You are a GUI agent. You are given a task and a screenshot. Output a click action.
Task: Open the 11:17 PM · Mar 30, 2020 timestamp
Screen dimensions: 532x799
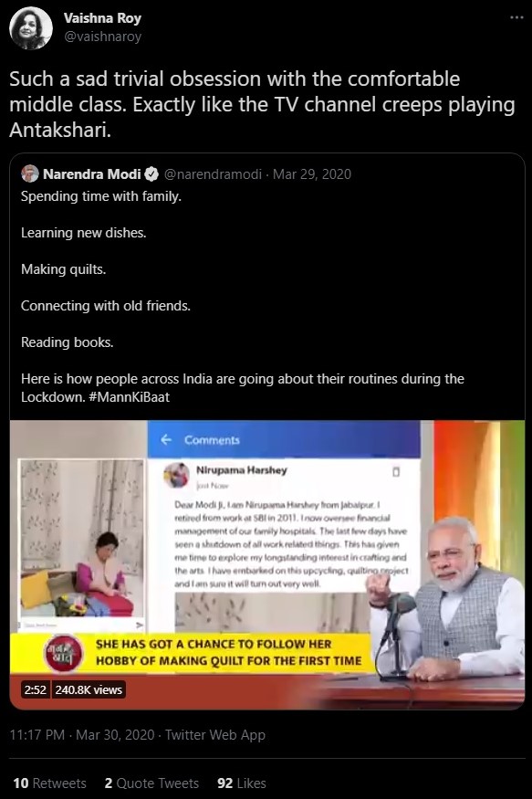coord(82,735)
